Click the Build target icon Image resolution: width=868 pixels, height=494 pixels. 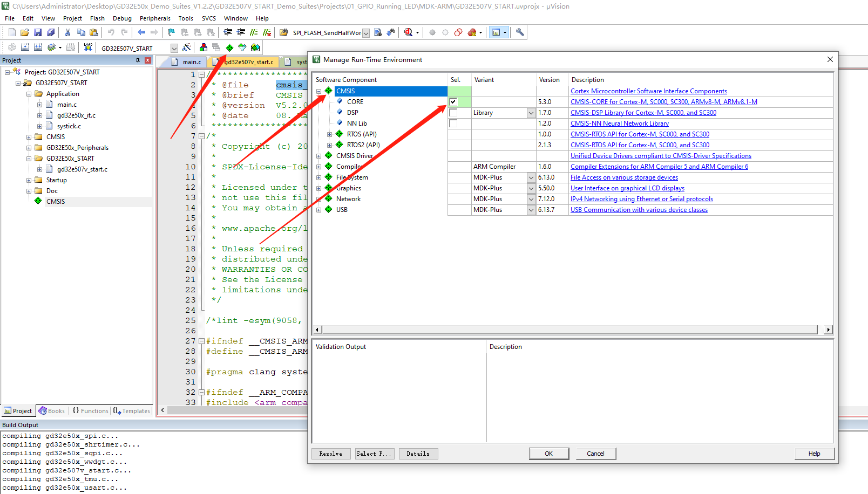pyautogui.click(x=25, y=47)
